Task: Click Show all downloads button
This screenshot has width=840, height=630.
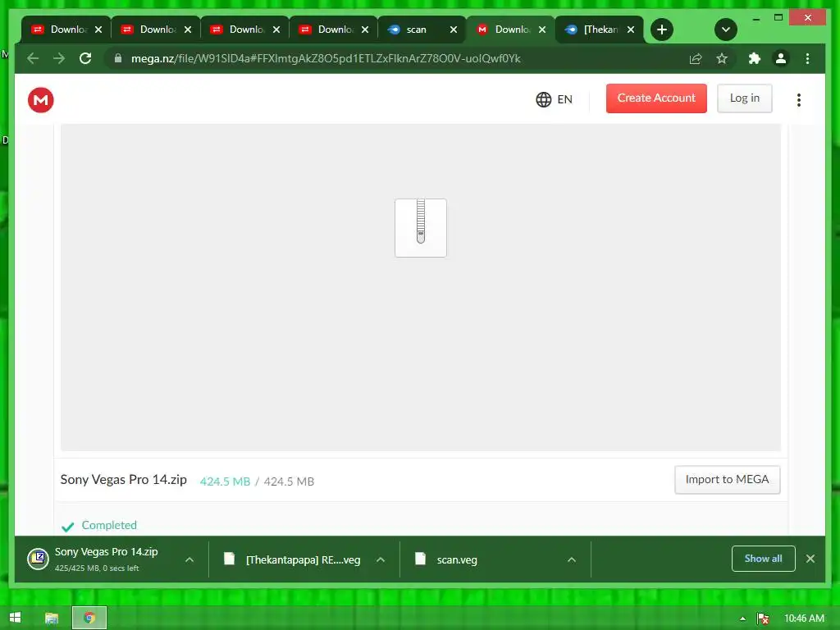Action: [764, 559]
